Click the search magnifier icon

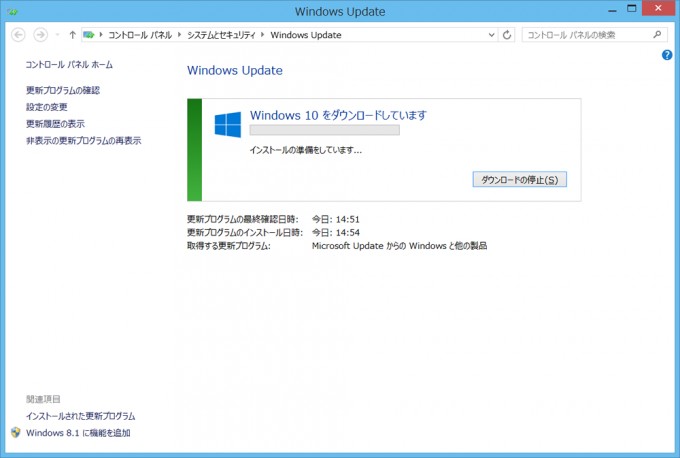coord(658,35)
